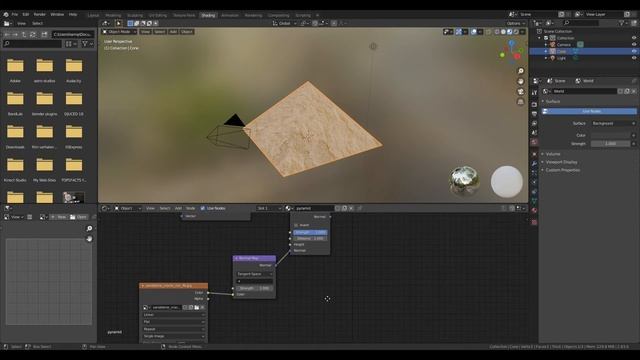This screenshot has width=640, height=360.
Task: Select the Shading workspace tab
Action: click(x=208, y=15)
